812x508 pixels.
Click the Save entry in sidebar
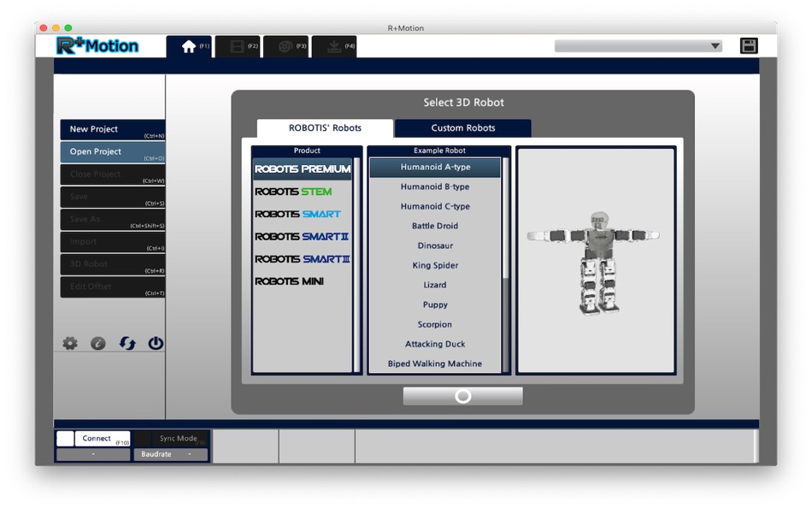113,197
